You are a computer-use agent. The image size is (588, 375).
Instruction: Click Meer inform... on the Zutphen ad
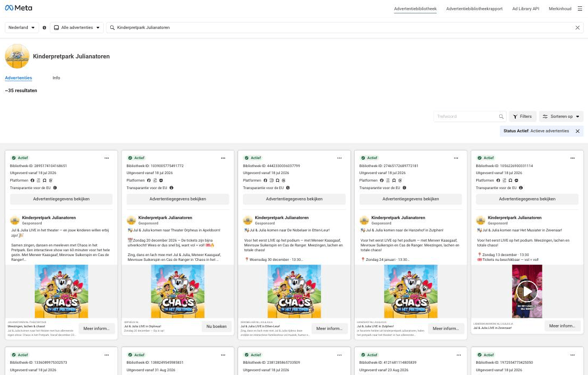(x=446, y=328)
